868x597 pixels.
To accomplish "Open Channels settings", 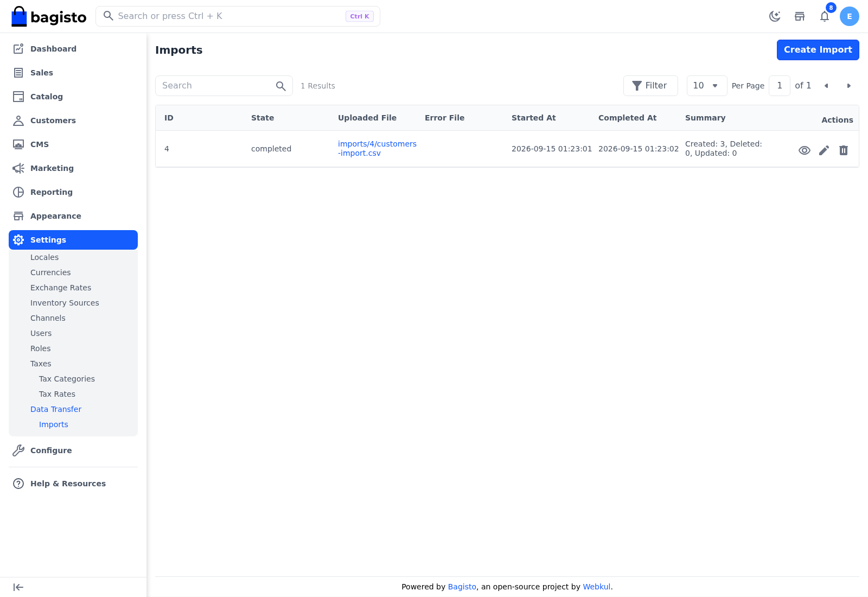I will coord(48,318).
